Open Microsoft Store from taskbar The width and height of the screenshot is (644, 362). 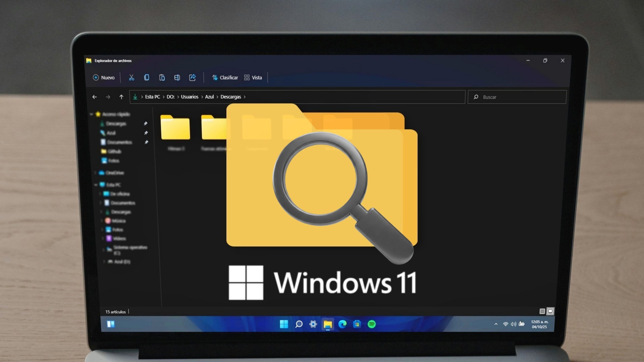357,324
